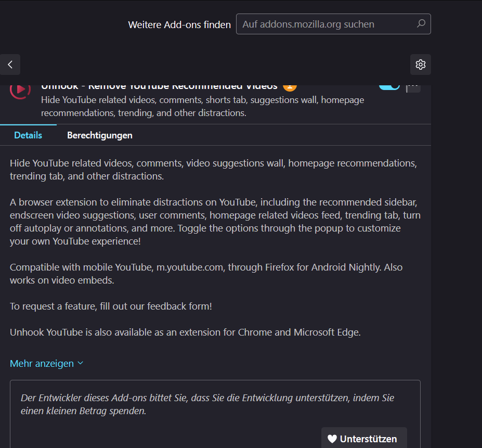
Task: Click the Unhook extension logo icon
Action: click(20, 89)
